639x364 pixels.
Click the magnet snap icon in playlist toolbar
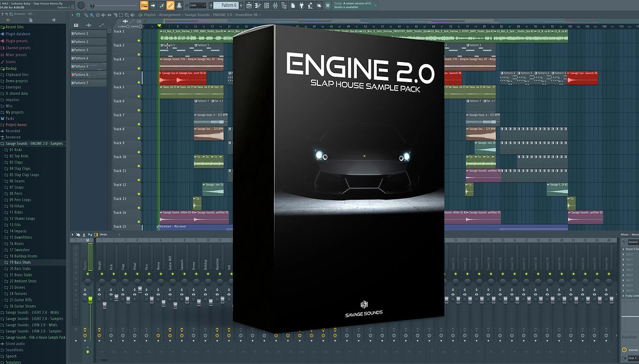pyautogui.click(x=78, y=15)
